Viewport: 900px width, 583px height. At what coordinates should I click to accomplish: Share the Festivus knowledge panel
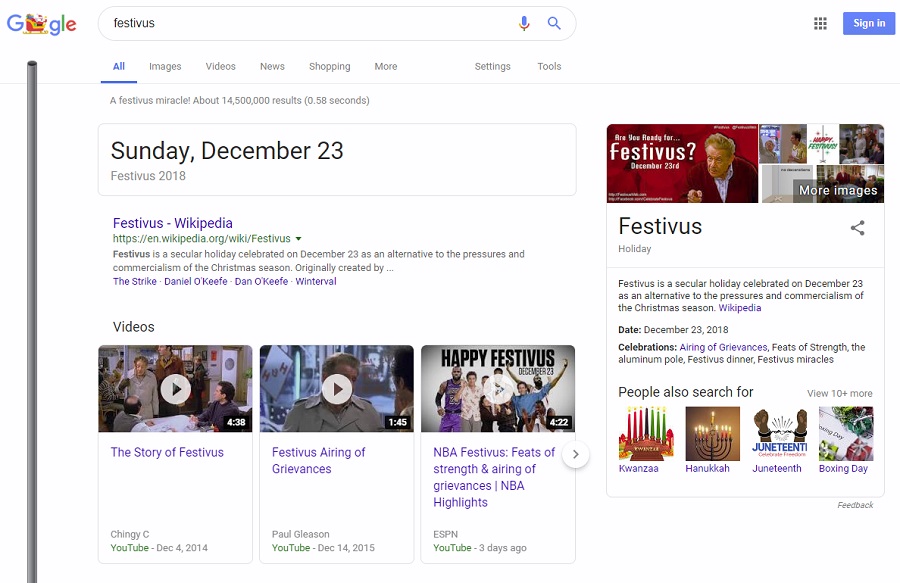(858, 228)
